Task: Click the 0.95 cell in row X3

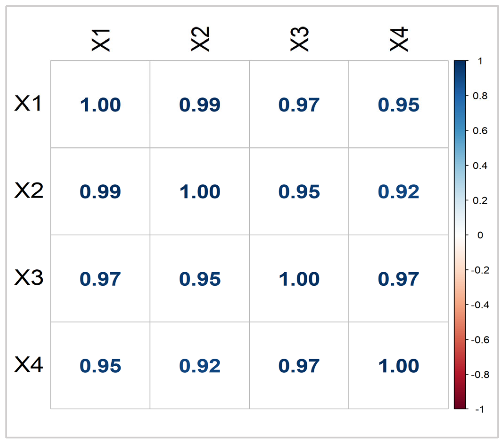Action: pos(200,279)
